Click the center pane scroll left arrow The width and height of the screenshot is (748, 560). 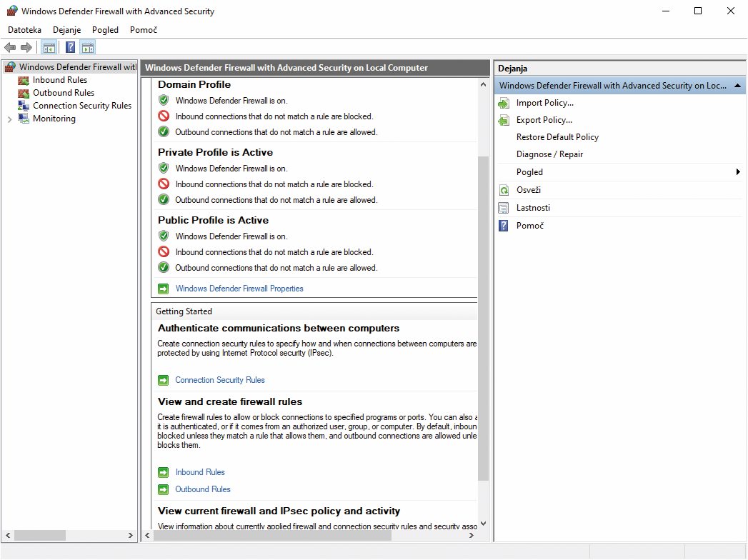147,536
